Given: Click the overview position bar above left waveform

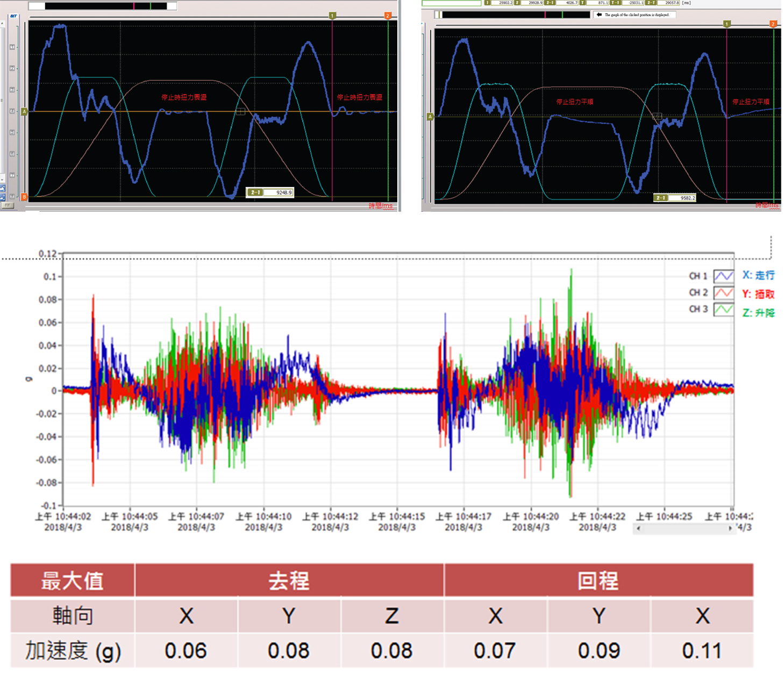Looking at the screenshot, I should (x=102, y=6).
